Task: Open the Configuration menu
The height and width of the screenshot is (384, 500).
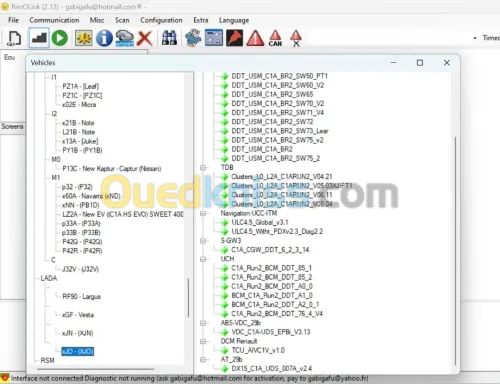Action: [161, 20]
